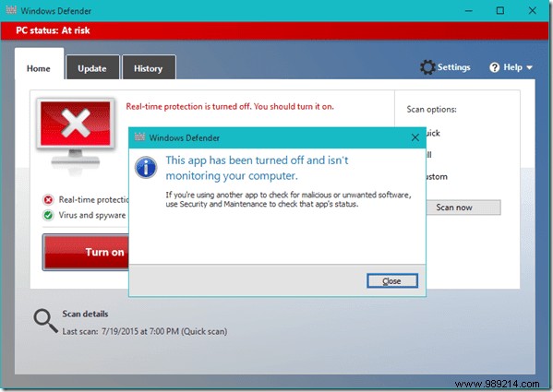Click the blue information icon in dialog
Screen dimensions: 553x392
coord(146,167)
